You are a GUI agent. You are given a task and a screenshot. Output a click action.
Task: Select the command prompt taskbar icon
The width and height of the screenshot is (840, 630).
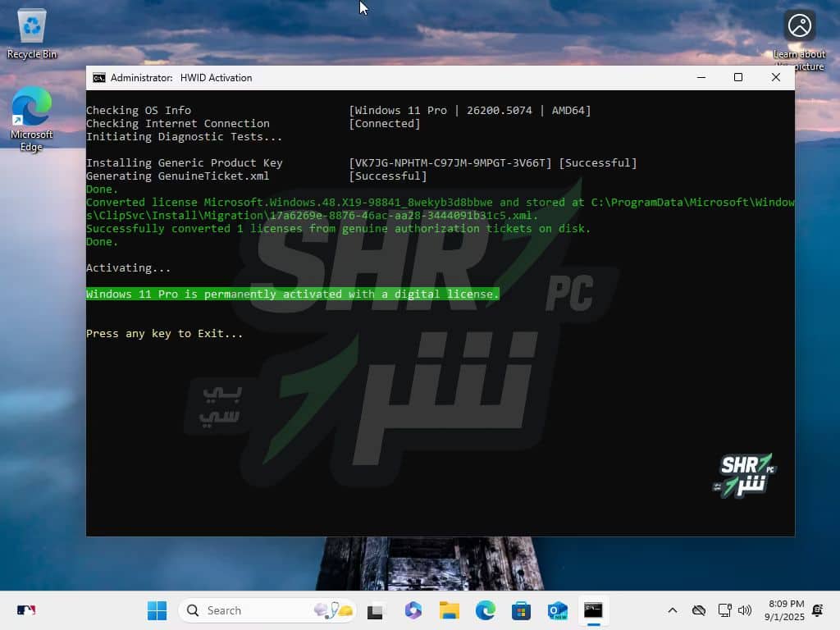(593, 610)
